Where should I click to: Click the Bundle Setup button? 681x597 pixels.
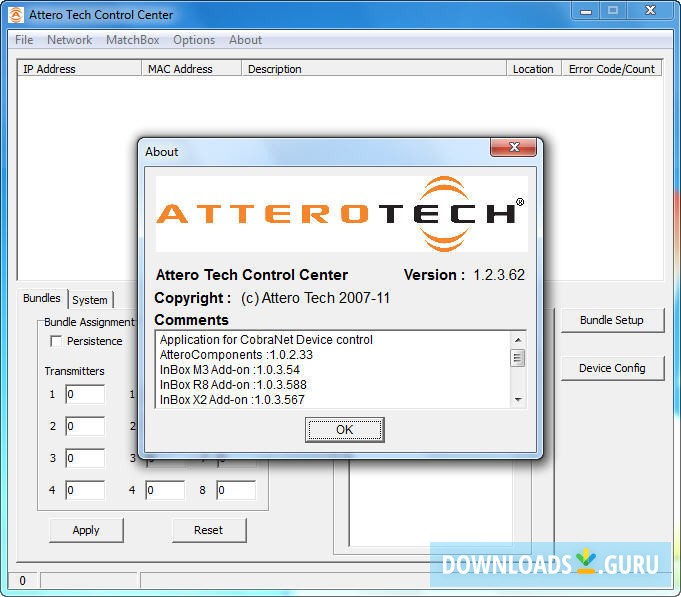click(612, 320)
